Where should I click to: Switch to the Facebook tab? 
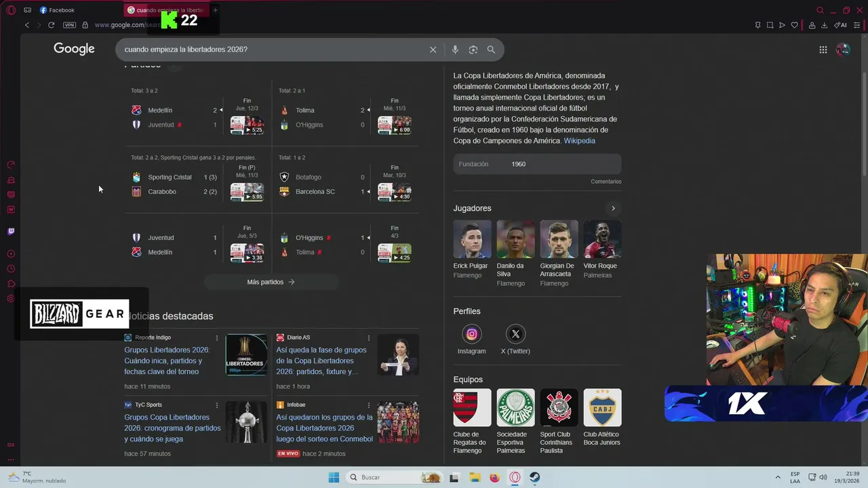(58, 10)
